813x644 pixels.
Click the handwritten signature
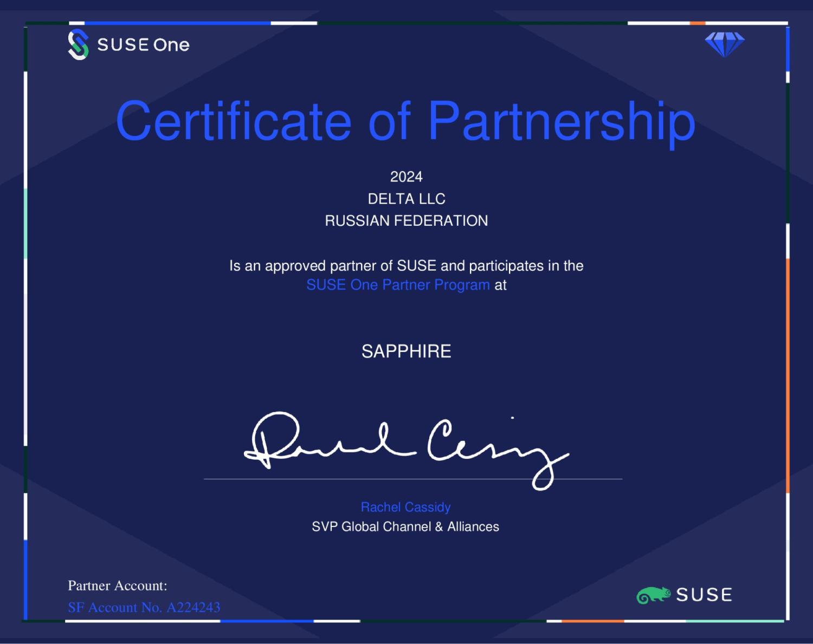pos(406,451)
